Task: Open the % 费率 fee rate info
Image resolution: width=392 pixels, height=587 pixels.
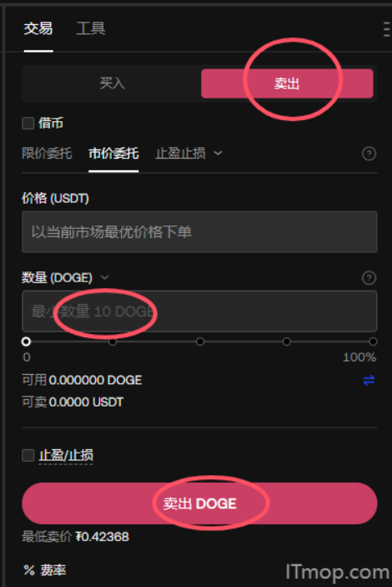Action: 45,570
